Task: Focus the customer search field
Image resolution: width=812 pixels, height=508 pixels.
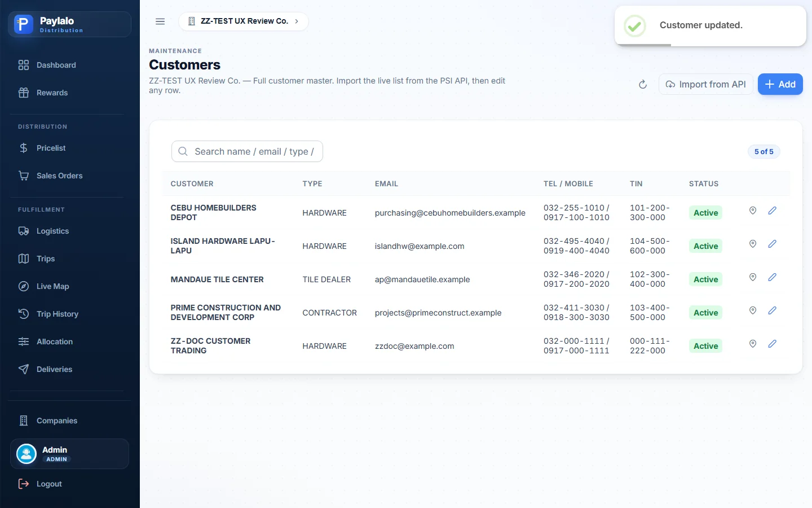Action: [x=247, y=151]
